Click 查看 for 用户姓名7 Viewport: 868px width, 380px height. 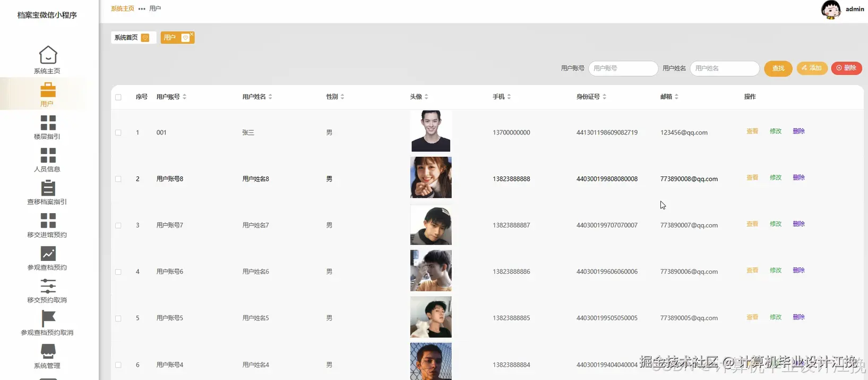coord(752,224)
